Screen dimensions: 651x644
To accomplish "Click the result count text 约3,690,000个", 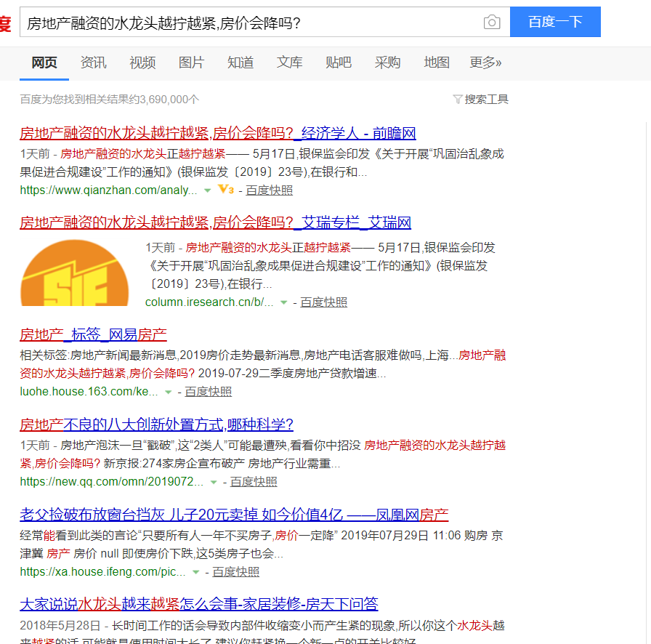I will point(164,100).
